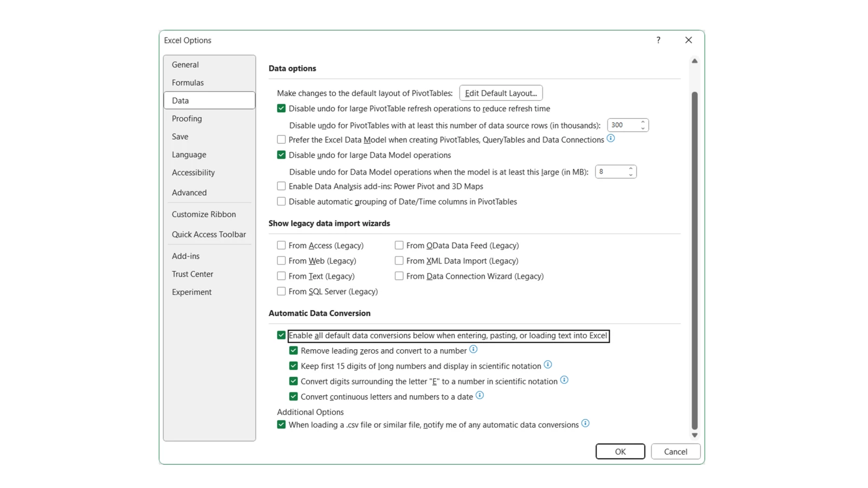Uncheck Remove leading zeros and convert
Screen dimensions: 868x488
pos(293,351)
